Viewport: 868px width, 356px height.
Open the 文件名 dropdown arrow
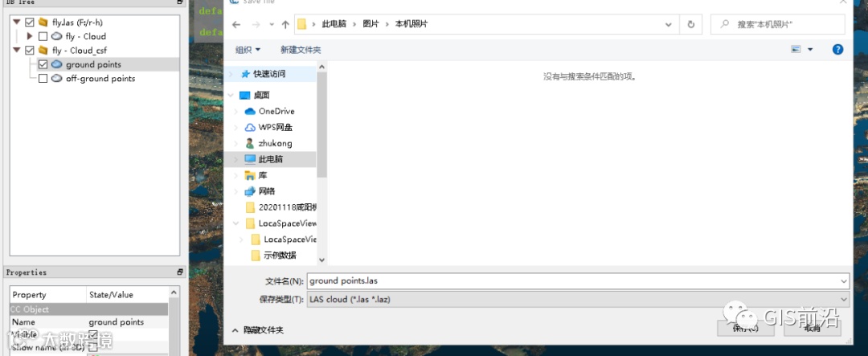tap(844, 281)
